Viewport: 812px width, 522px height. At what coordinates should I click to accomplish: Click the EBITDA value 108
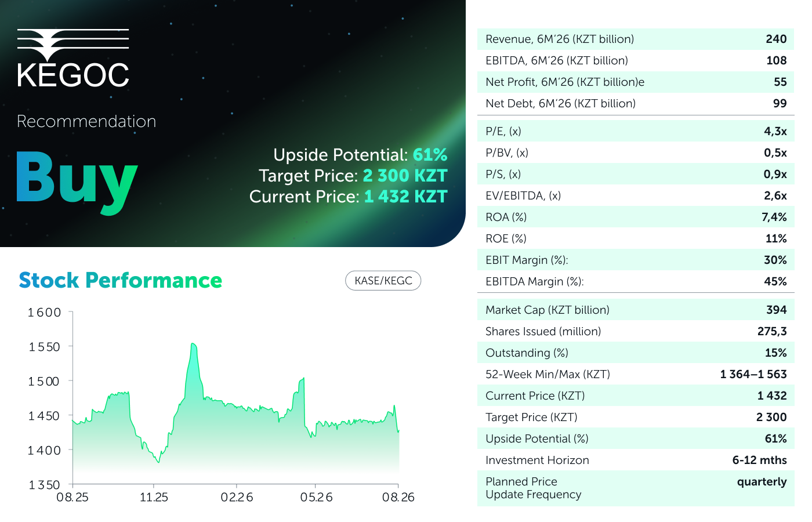[x=777, y=60]
